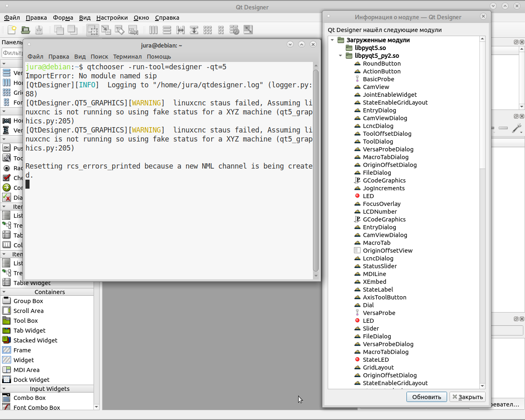Open Файл menu in Qt Designer
This screenshot has width=525, height=420.
pos(12,18)
